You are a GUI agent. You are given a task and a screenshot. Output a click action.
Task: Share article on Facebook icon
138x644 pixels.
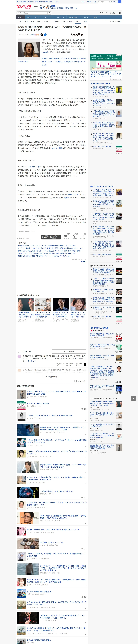click(45, 35)
